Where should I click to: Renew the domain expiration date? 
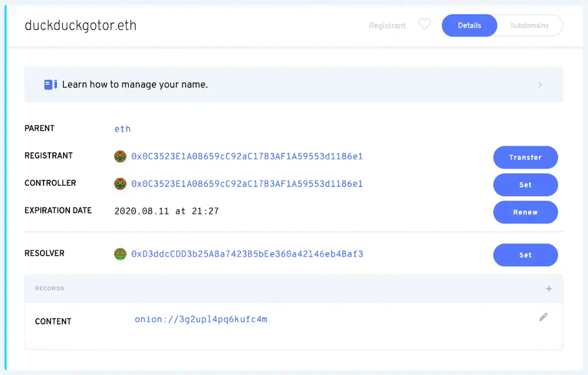[525, 212]
